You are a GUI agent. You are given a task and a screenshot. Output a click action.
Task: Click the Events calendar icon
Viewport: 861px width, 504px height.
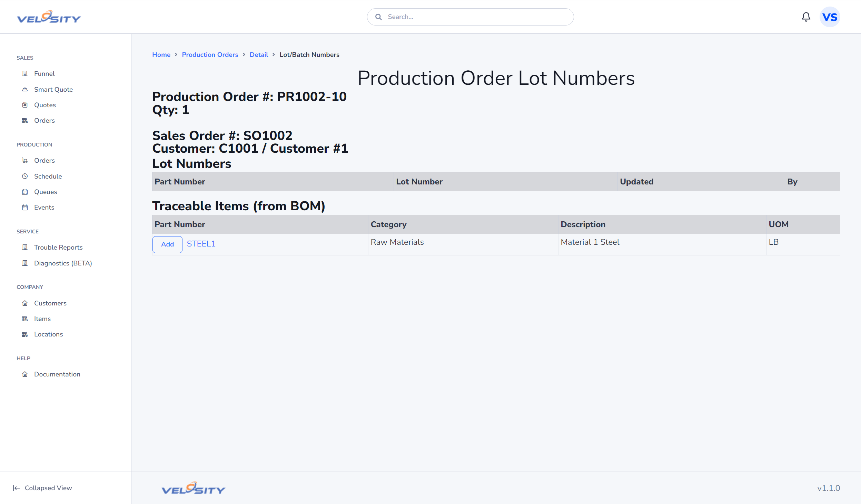pos(25,207)
